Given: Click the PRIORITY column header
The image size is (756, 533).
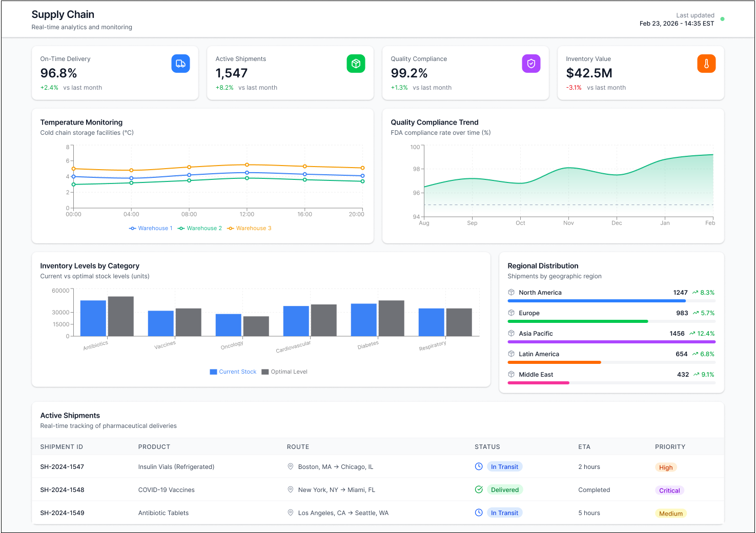Looking at the screenshot, I should click(670, 446).
